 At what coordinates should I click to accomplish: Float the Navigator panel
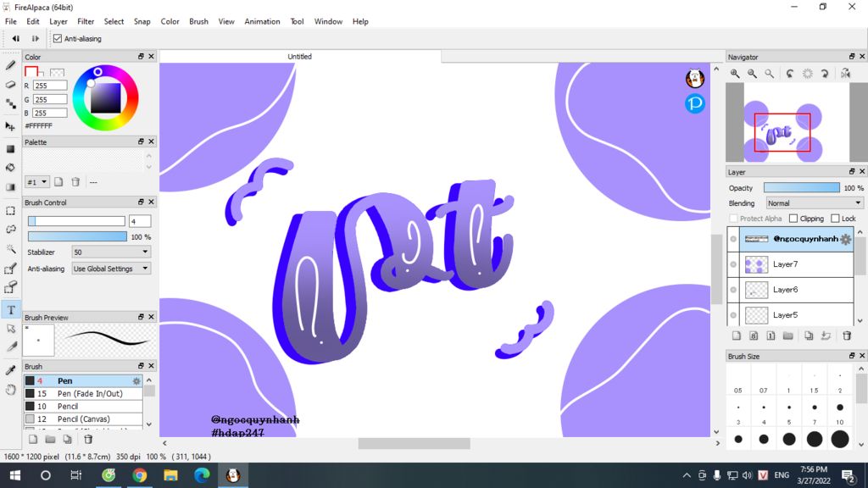(x=851, y=57)
